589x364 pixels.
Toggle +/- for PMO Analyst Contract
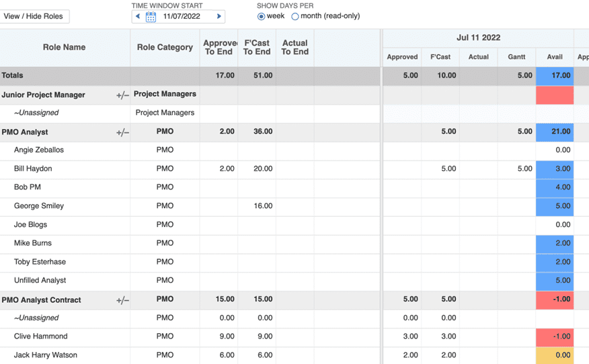point(122,300)
